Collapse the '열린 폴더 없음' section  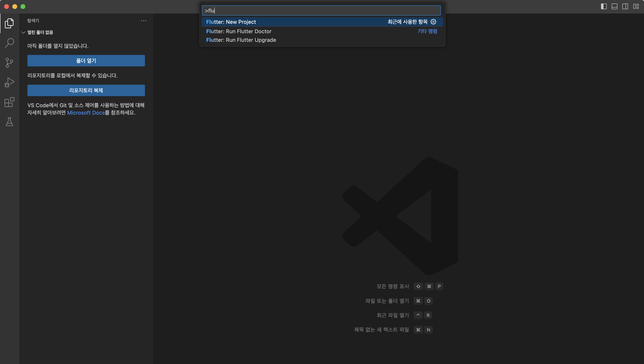[x=23, y=32]
